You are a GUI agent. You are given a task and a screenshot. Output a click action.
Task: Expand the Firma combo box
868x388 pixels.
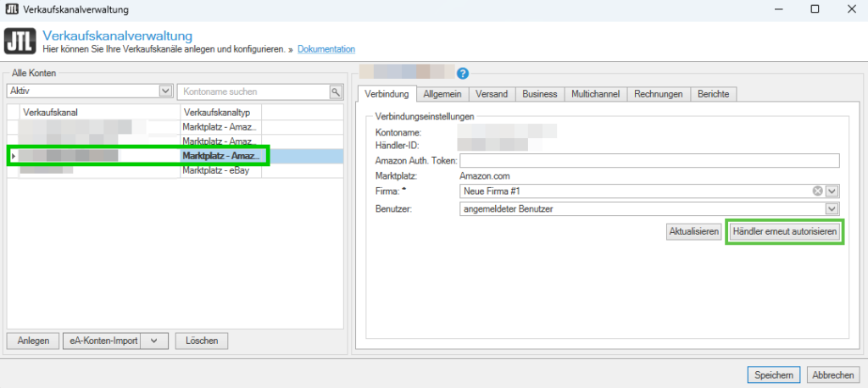tap(832, 191)
